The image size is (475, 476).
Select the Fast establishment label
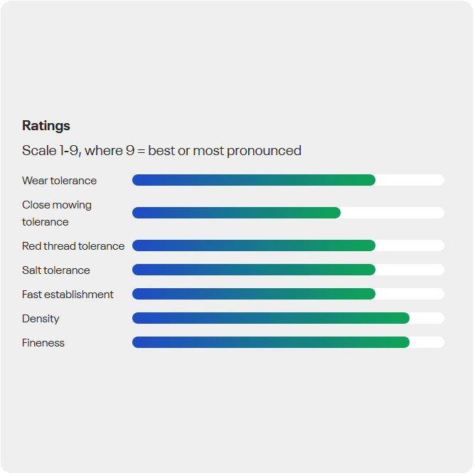pos(68,295)
